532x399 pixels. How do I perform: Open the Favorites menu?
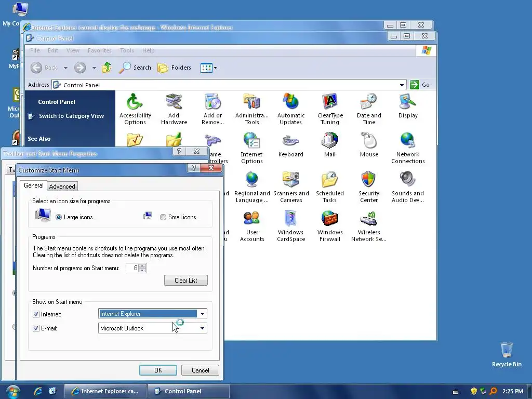pos(99,50)
